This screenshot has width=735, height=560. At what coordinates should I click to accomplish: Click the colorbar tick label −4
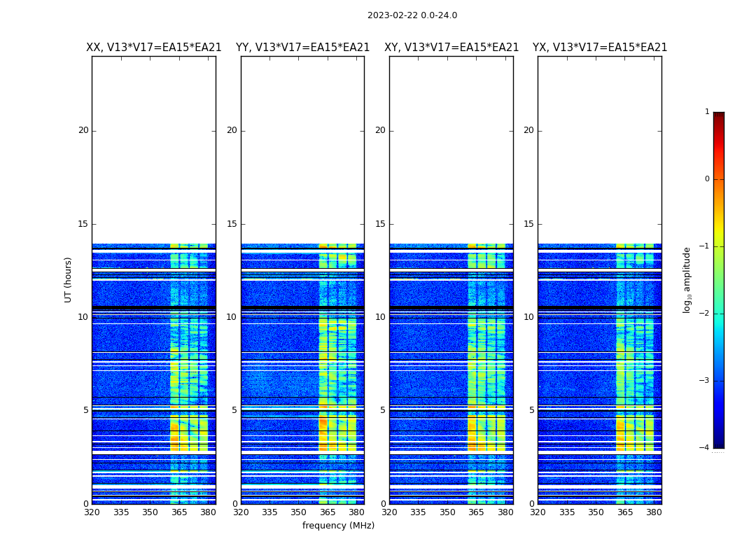tap(704, 448)
